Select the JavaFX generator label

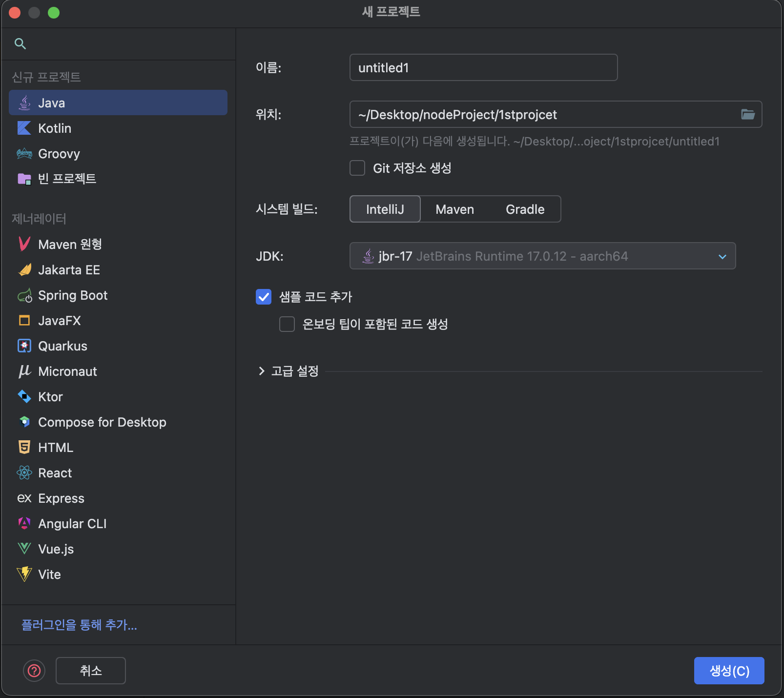[59, 321]
